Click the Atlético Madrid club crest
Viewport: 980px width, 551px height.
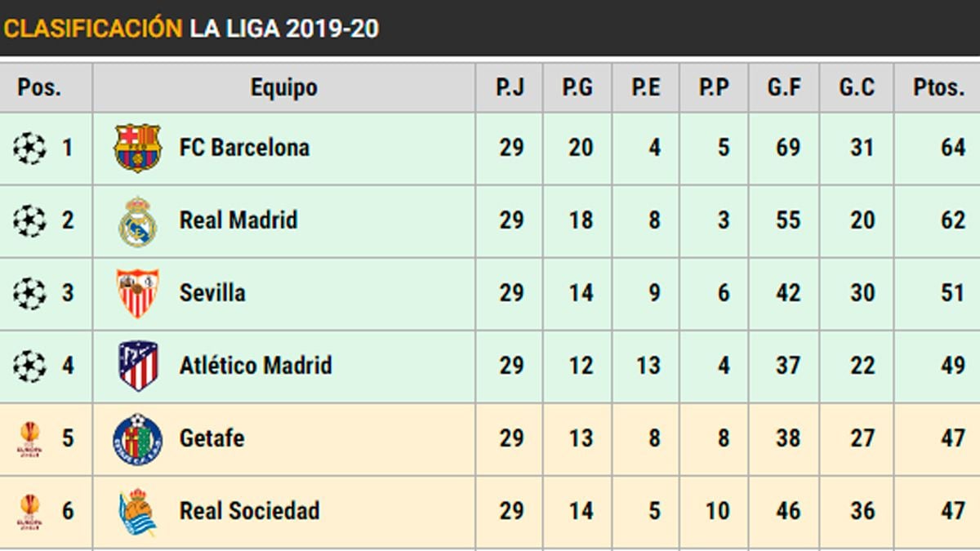pos(137,366)
